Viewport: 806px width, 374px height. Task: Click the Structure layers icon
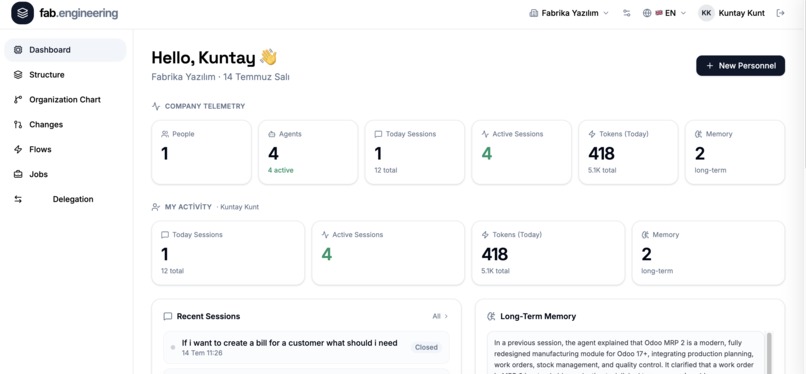(x=18, y=75)
